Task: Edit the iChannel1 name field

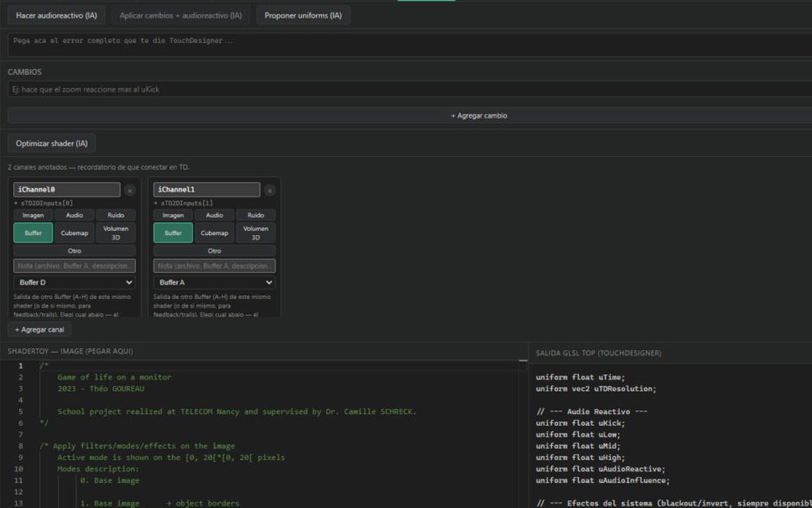Action: (207, 190)
